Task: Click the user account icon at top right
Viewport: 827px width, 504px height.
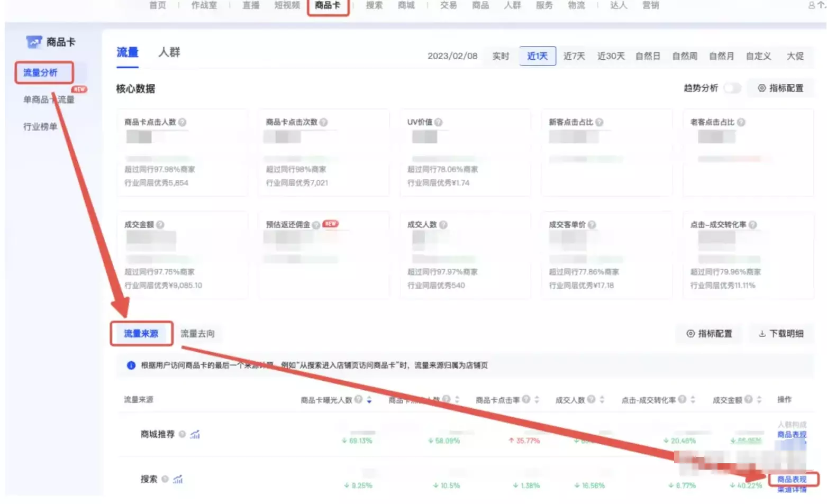Action: pos(812,5)
